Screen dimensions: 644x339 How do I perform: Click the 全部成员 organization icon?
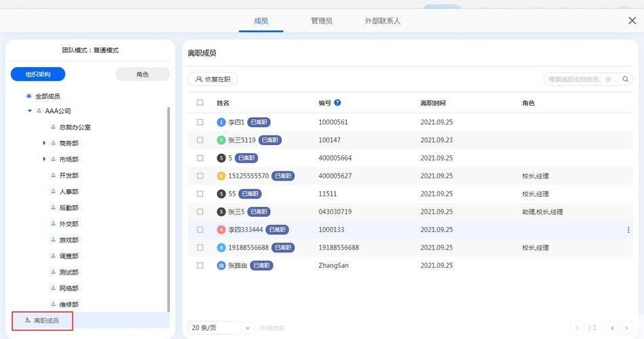pos(28,96)
